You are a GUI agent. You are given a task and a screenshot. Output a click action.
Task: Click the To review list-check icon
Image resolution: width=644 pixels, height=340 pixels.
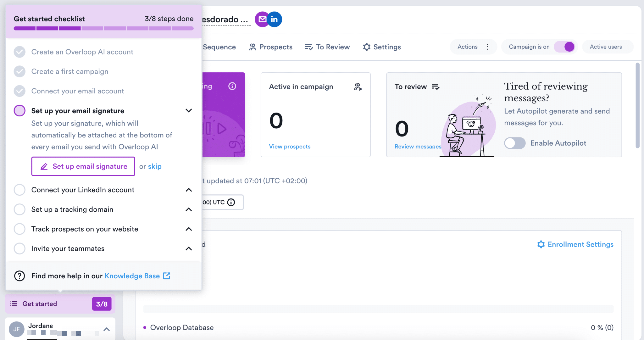(436, 86)
